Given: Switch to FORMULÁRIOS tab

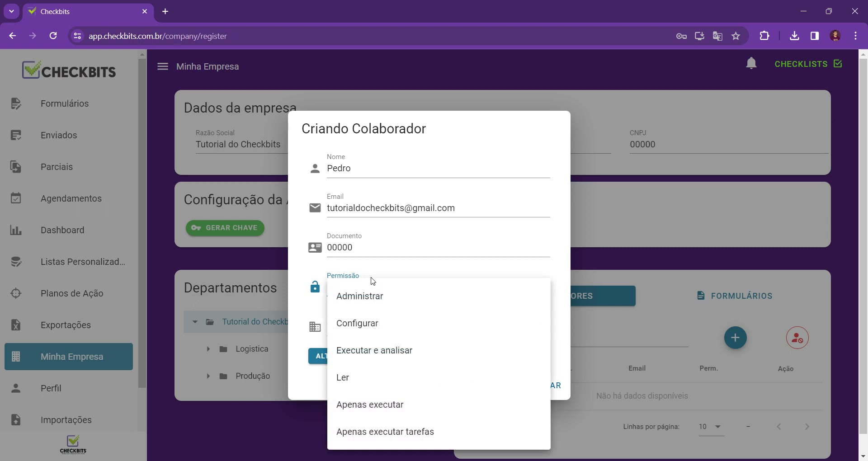Looking at the screenshot, I should pyautogui.click(x=735, y=296).
